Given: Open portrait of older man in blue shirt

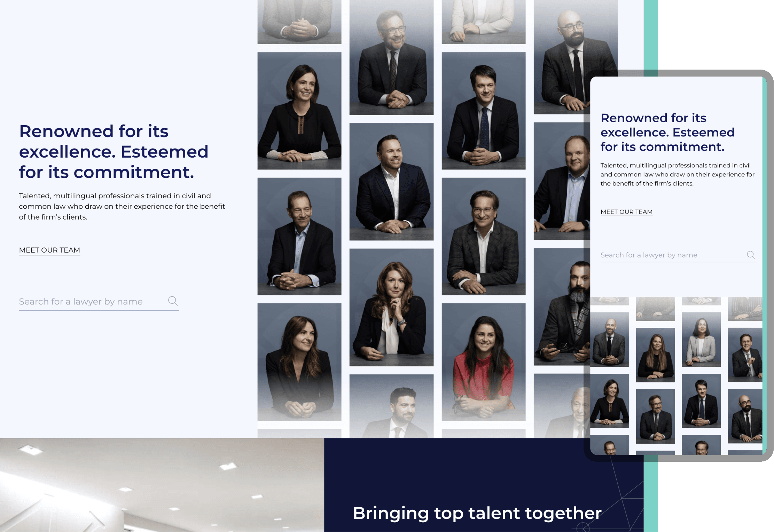Looking at the screenshot, I should coord(299,236).
